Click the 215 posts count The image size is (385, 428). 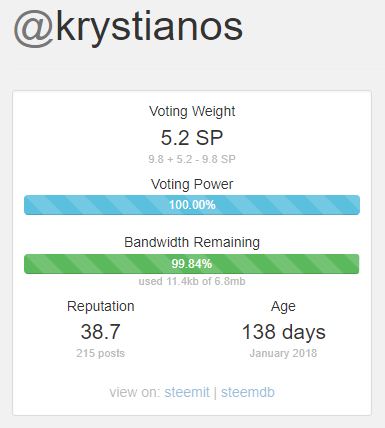(x=100, y=353)
